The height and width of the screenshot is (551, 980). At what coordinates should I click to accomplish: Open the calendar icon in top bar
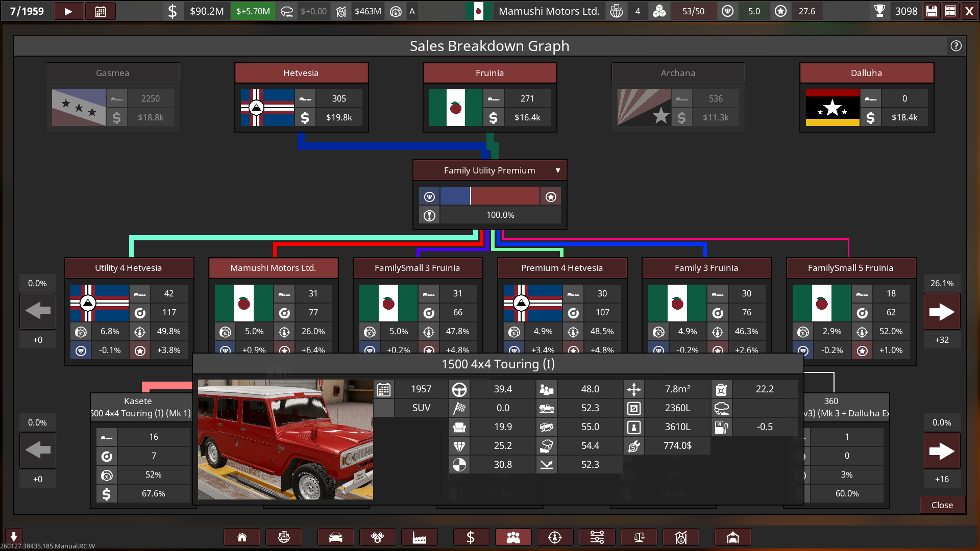(100, 11)
